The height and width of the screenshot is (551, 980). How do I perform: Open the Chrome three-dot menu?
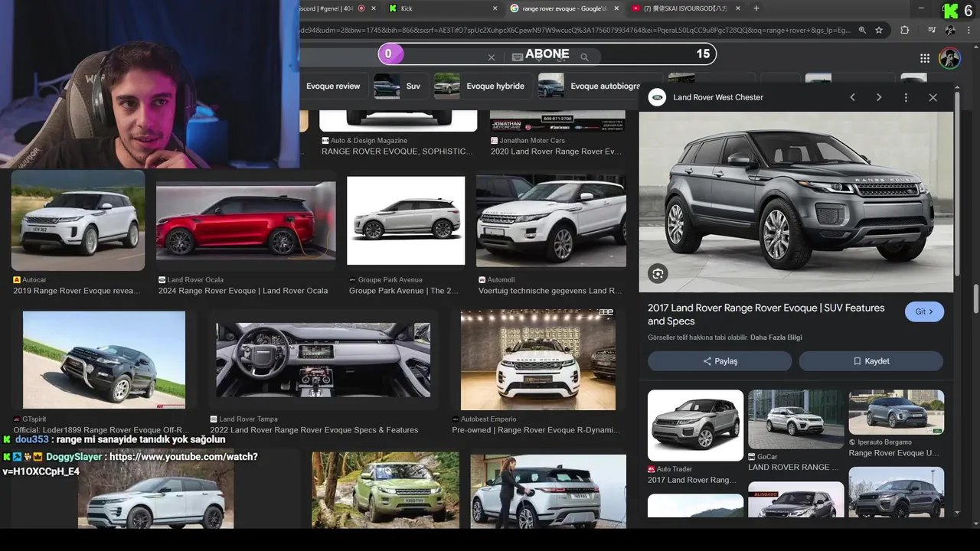click(x=969, y=30)
